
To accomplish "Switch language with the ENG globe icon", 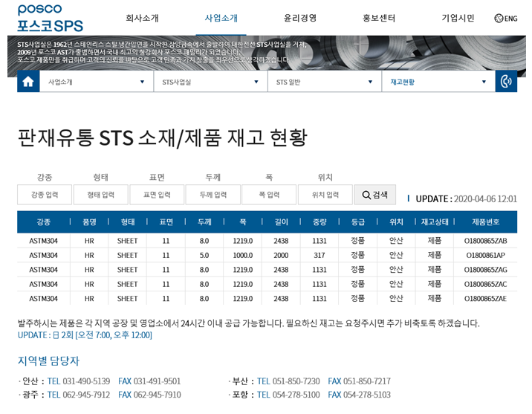I will point(506,19).
